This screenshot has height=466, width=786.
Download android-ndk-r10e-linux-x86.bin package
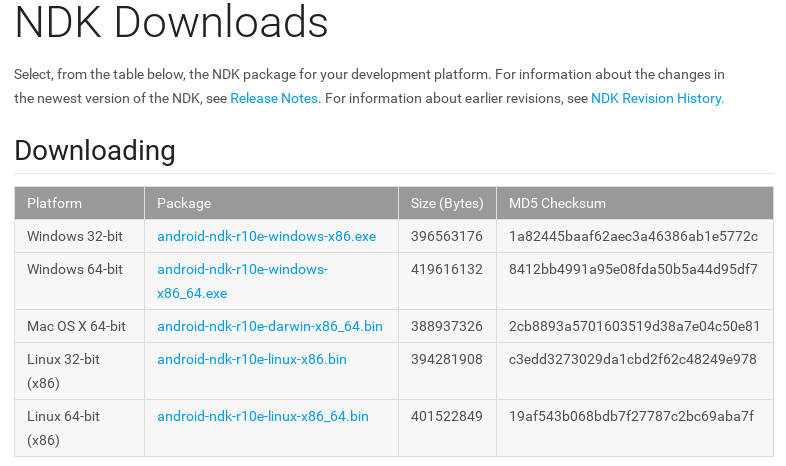coord(252,359)
